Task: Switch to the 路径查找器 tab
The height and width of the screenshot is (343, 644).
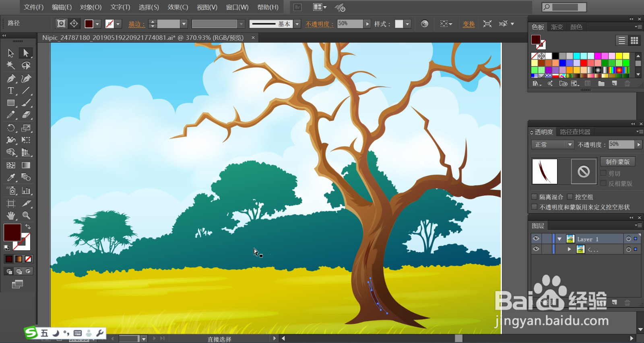Action: coord(575,132)
